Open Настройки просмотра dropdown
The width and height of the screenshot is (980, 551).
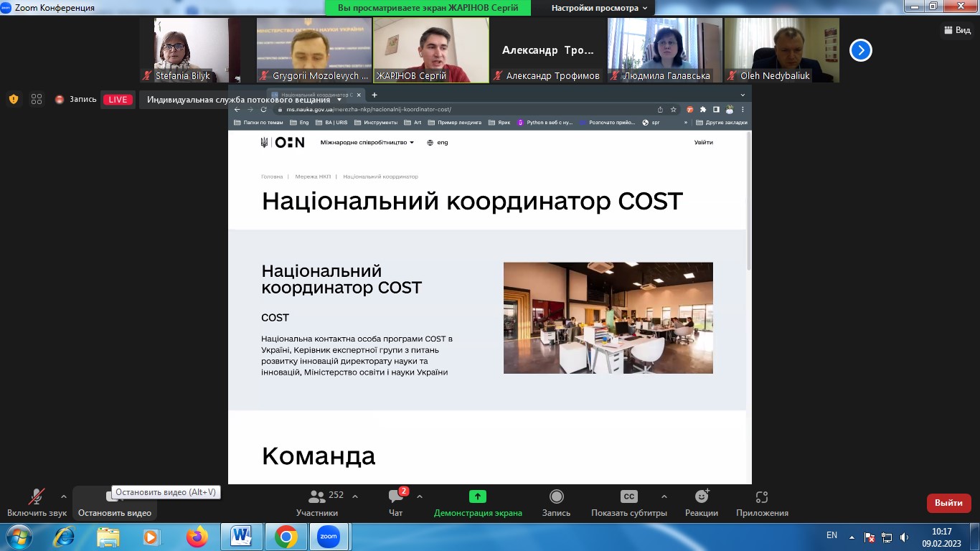point(599,8)
